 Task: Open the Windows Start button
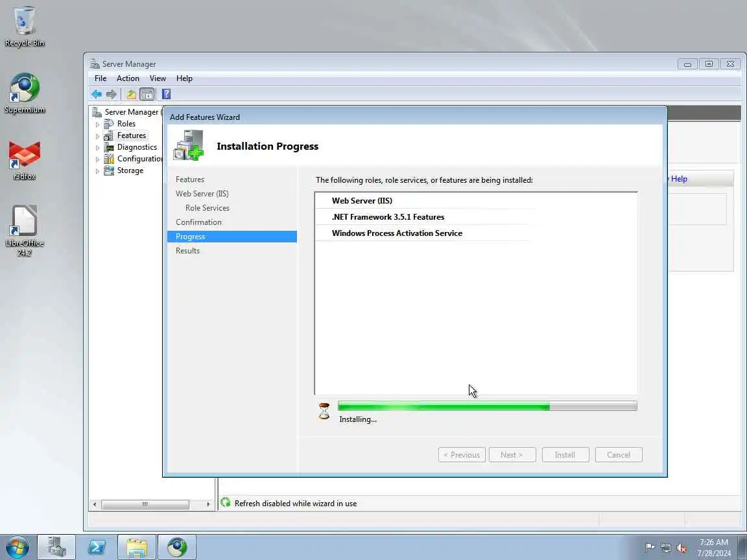pyautogui.click(x=18, y=547)
